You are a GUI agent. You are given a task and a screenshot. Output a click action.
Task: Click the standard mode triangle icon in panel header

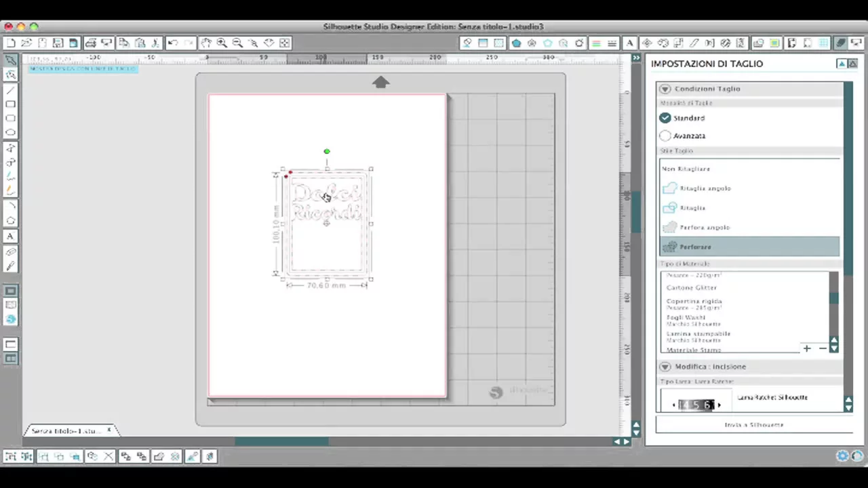click(842, 64)
